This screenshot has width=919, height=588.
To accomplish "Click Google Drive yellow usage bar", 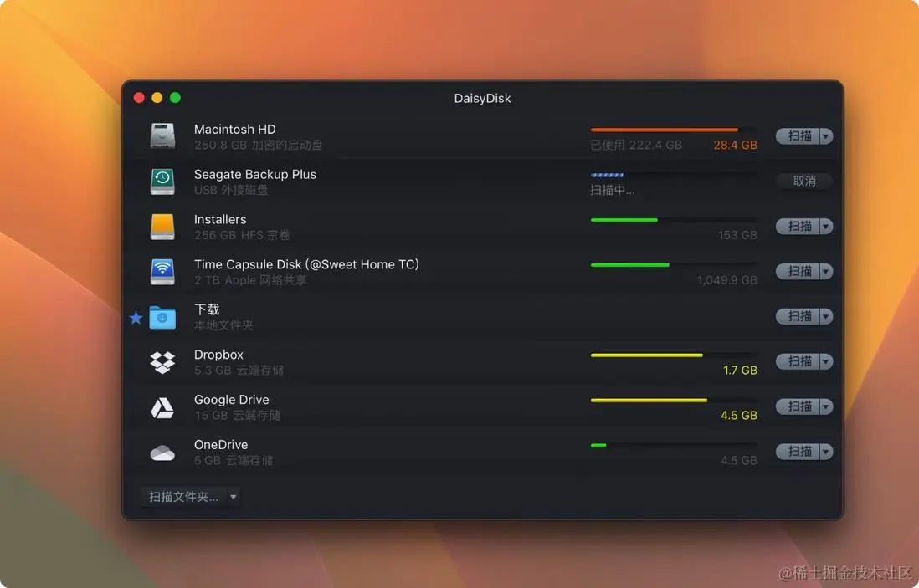I will 649,401.
